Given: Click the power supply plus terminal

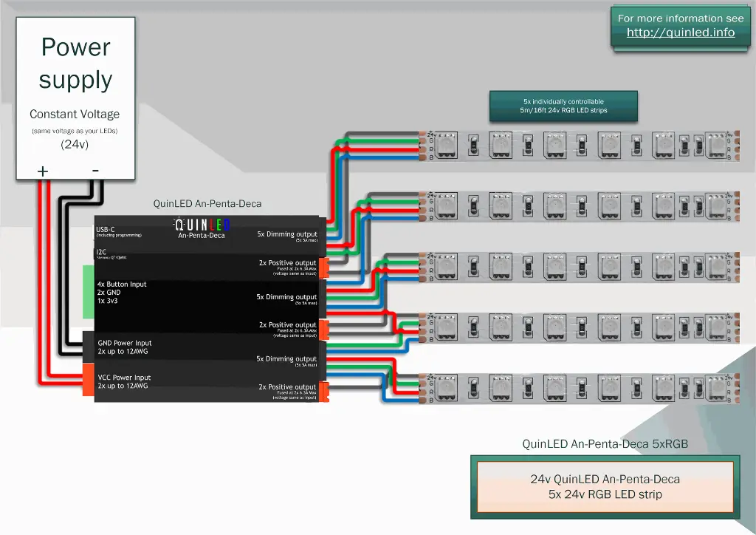Looking at the screenshot, I should coord(43,171).
